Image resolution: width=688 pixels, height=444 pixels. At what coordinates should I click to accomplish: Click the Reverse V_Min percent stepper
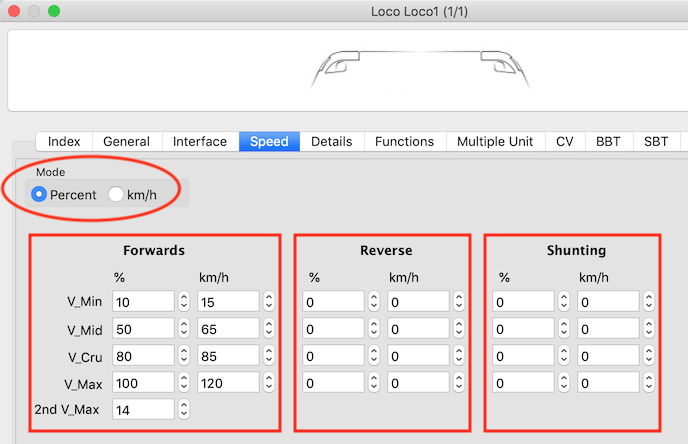tap(373, 301)
